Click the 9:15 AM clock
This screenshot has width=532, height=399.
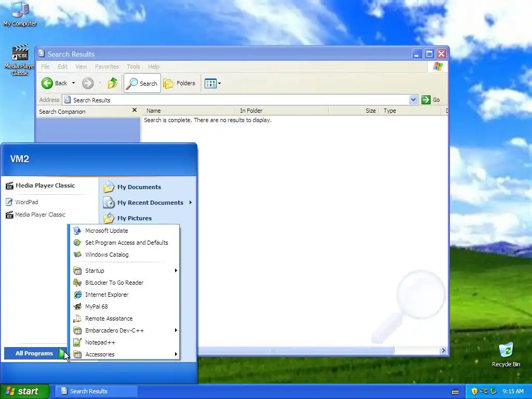[513, 391]
